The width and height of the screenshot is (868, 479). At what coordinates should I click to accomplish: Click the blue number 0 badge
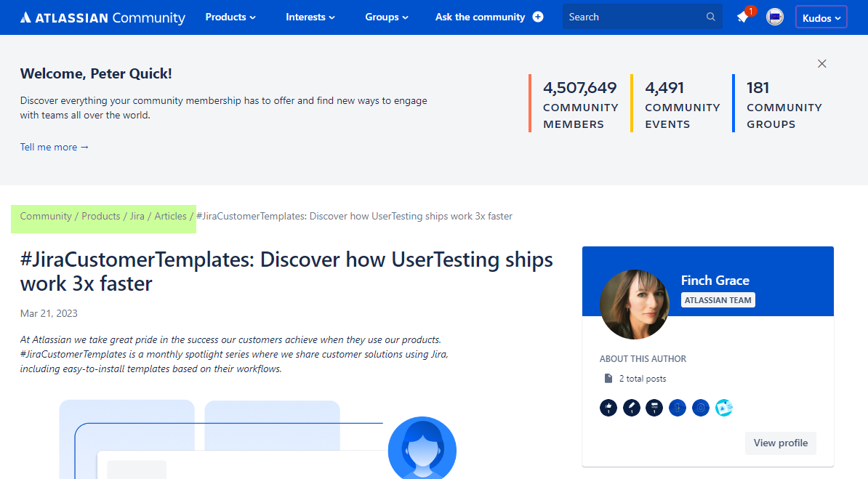coord(701,408)
